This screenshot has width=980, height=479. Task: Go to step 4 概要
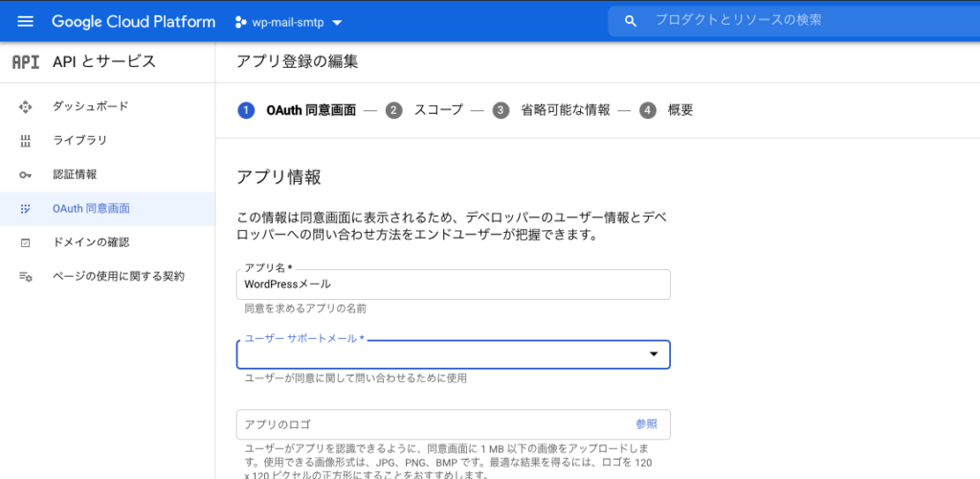tap(667, 110)
